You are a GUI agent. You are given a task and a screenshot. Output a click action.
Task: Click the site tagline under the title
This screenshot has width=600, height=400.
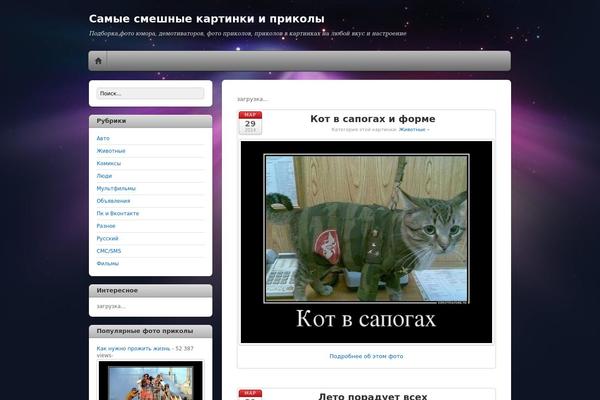click(x=248, y=34)
